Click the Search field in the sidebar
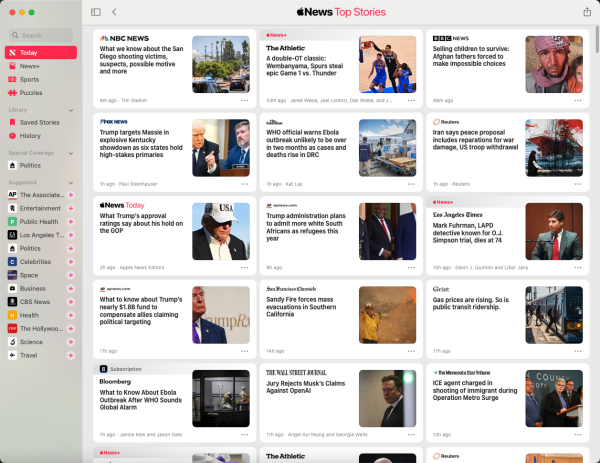Image resolution: width=600 pixels, height=463 pixels. point(41,35)
